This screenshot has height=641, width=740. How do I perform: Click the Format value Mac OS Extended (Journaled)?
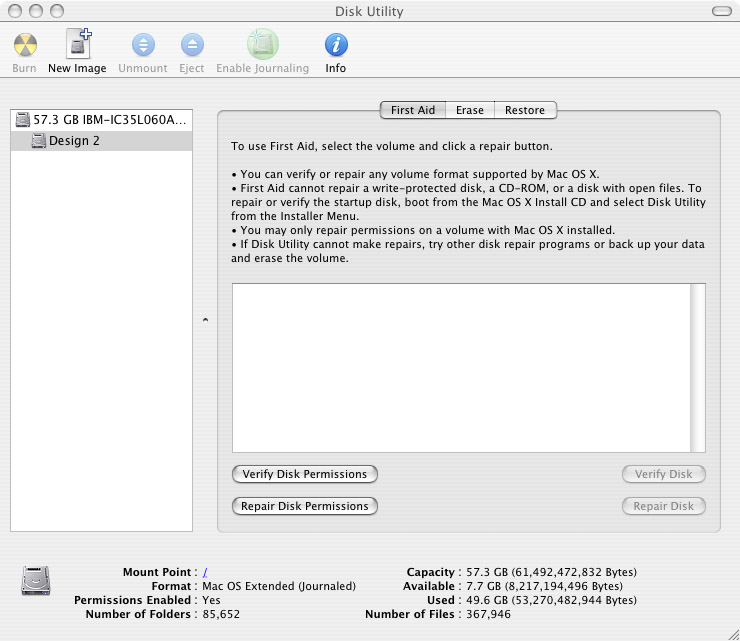(x=279, y=586)
